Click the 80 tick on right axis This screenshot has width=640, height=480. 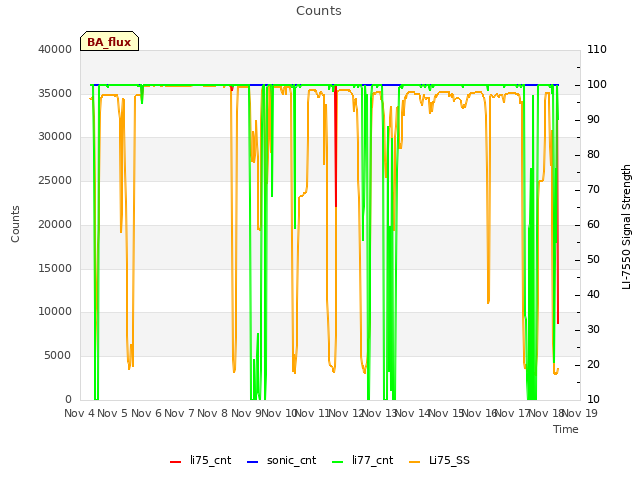(593, 155)
